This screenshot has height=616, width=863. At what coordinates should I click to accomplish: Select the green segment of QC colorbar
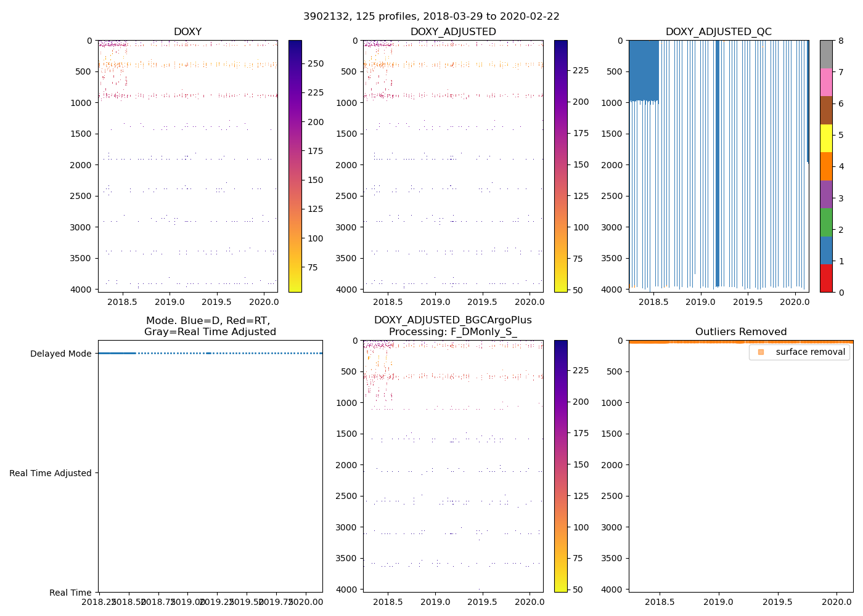coord(826,222)
